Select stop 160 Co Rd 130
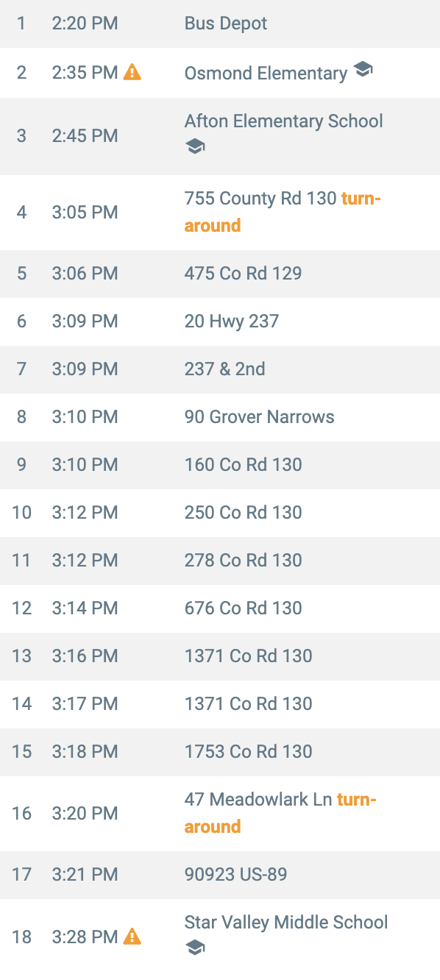Image resolution: width=440 pixels, height=980 pixels. 220,465
